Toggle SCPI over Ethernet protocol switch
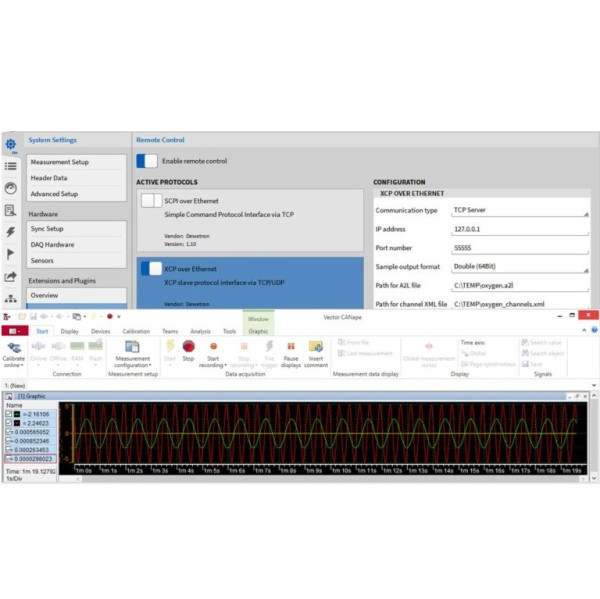This screenshot has width=600, height=599. 151,201
